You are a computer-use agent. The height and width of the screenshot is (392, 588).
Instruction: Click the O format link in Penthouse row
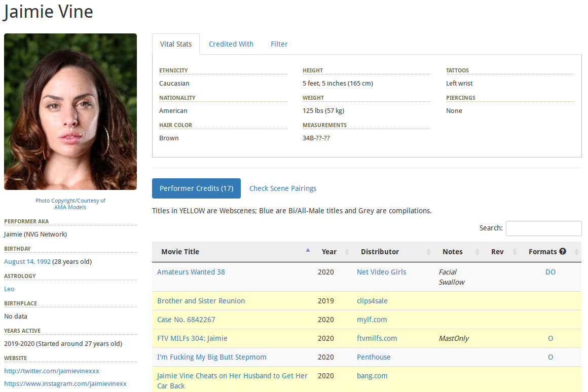tap(550, 357)
